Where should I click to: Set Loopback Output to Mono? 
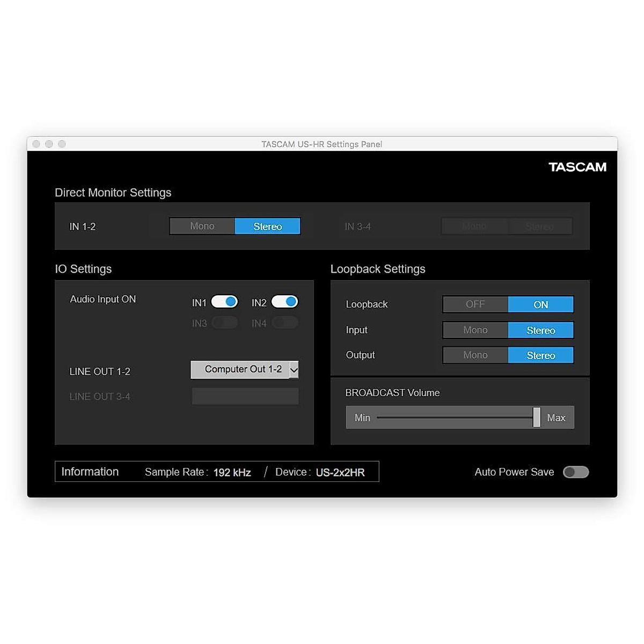pos(475,355)
